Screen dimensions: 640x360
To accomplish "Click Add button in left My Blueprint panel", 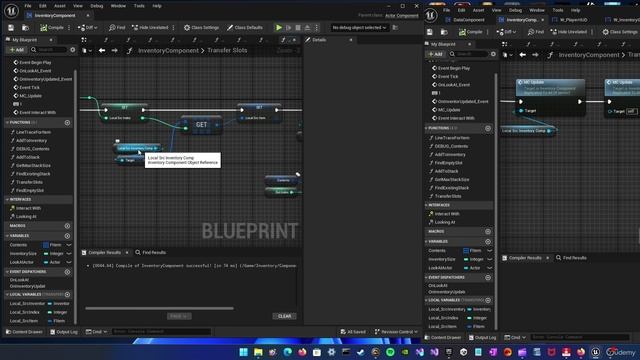I will tap(17, 50).
